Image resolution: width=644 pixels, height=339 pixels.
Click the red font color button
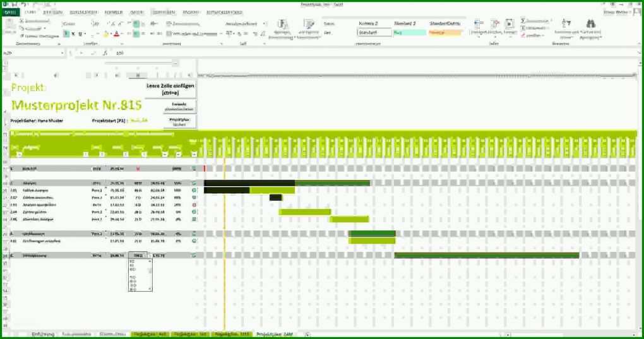click(x=117, y=34)
